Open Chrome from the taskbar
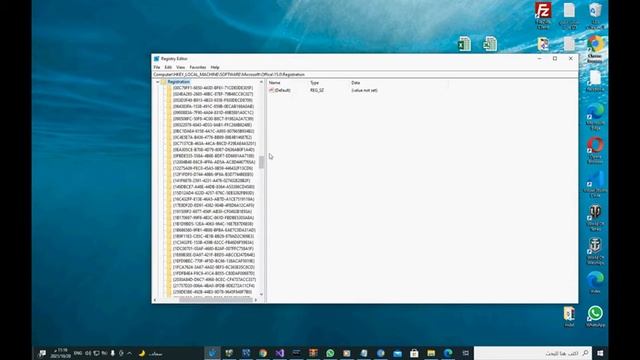The width and height of the screenshot is (640, 360). pyautogui.click(x=262, y=353)
